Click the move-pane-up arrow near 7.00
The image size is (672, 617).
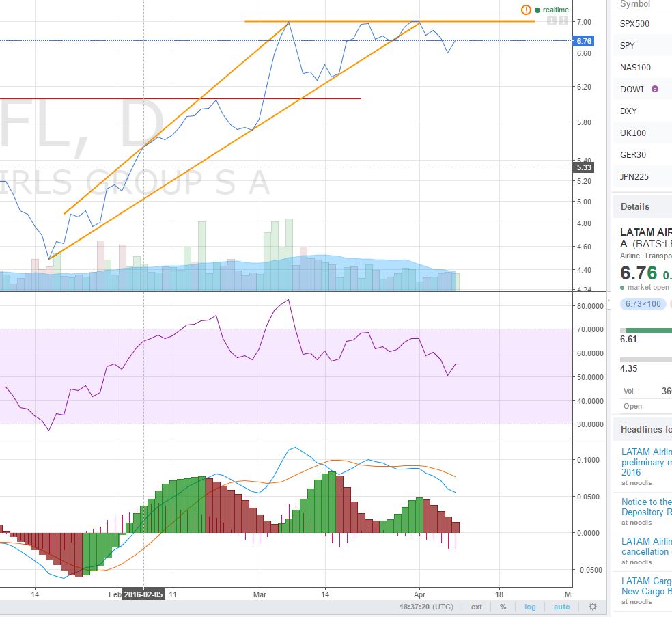point(563,20)
